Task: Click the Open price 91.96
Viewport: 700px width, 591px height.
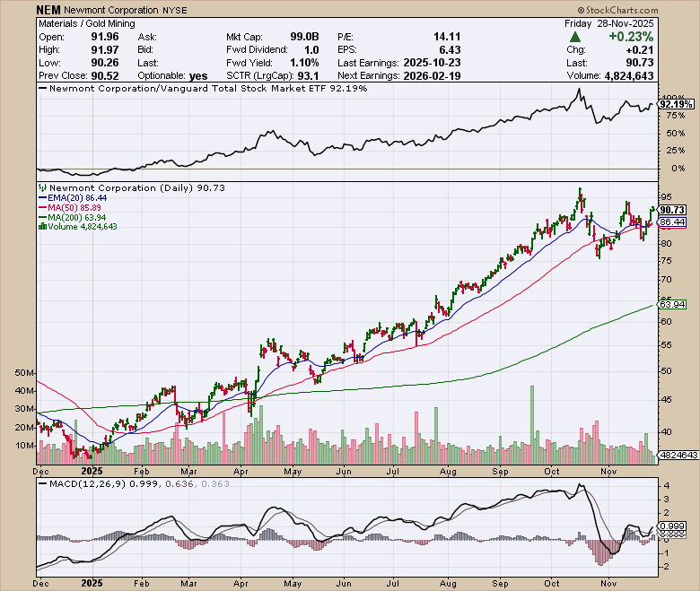Action: (x=105, y=37)
